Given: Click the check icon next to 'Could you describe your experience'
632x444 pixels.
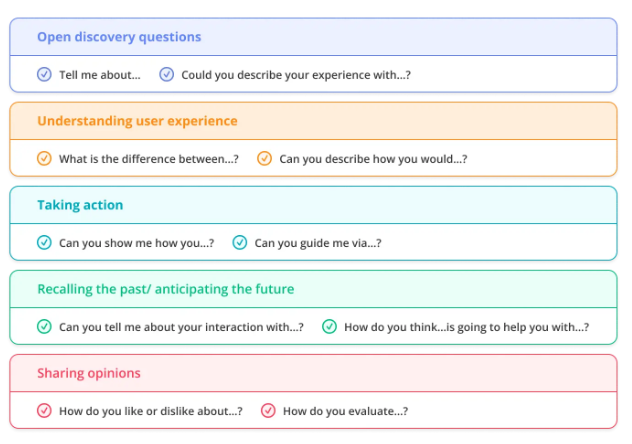Looking at the screenshot, I should point(167,74).
